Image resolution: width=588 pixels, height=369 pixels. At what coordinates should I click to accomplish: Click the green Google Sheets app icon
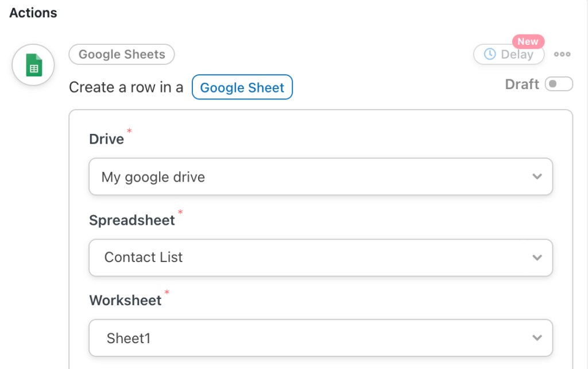pos(33,65)
